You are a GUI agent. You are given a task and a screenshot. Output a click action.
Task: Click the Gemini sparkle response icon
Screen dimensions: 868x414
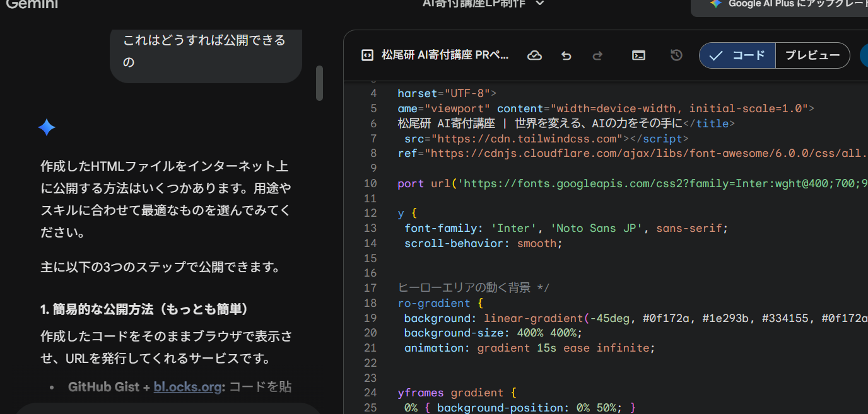pyautogui.click(x=47, y=127)
